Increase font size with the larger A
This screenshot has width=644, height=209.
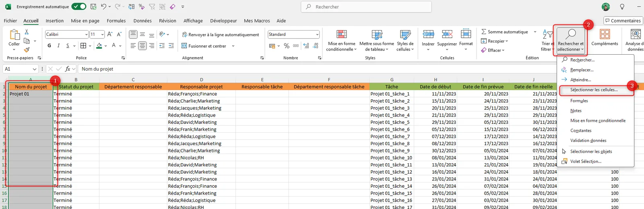click(x=110, y=35)
